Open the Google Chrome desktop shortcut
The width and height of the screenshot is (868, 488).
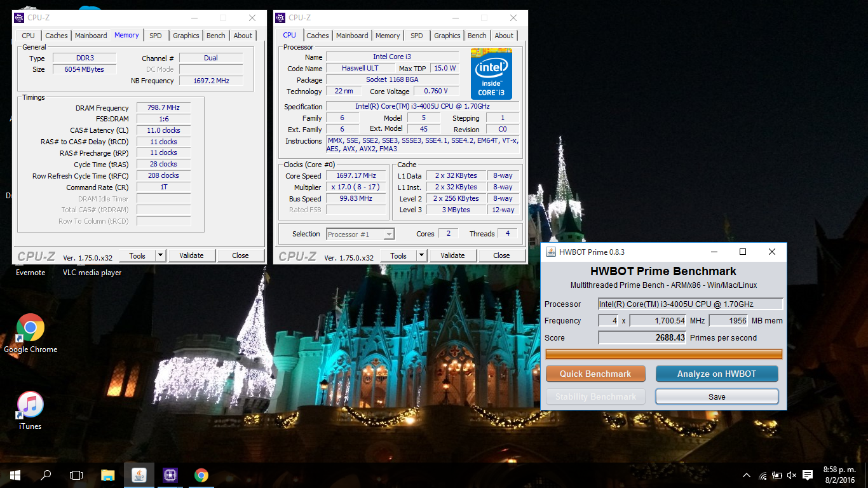click(31, 334)
